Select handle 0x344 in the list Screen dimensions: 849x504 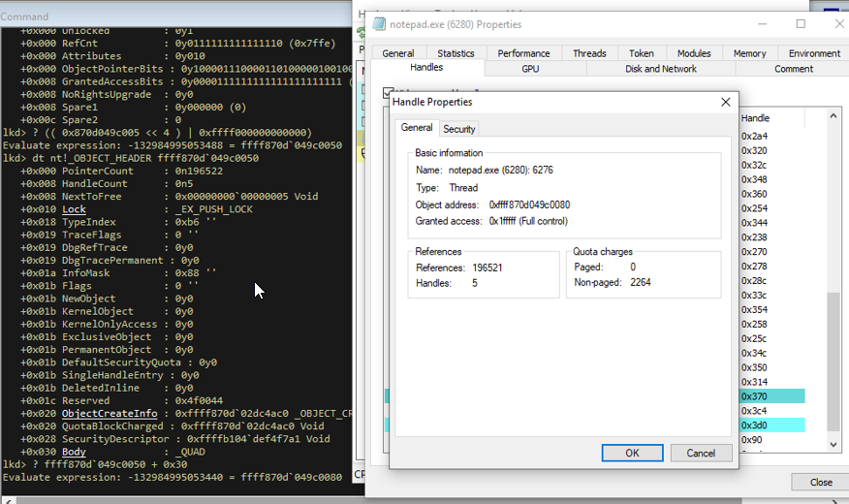[754, 223]
